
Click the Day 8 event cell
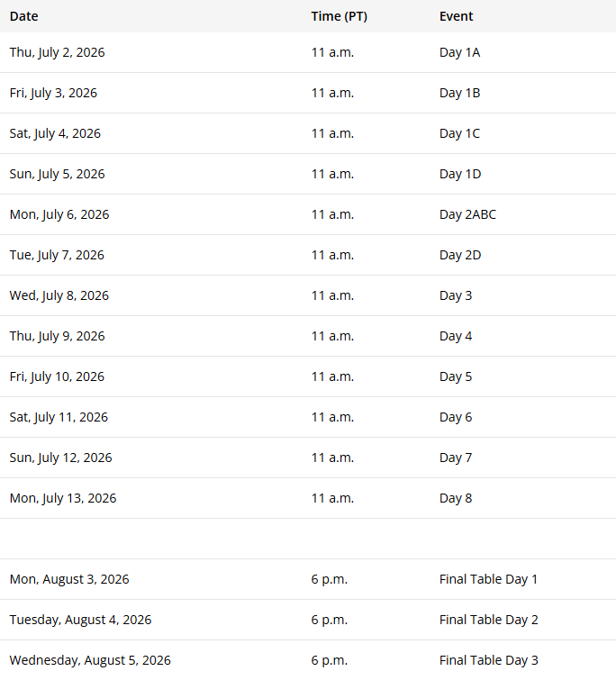point(456,498)
